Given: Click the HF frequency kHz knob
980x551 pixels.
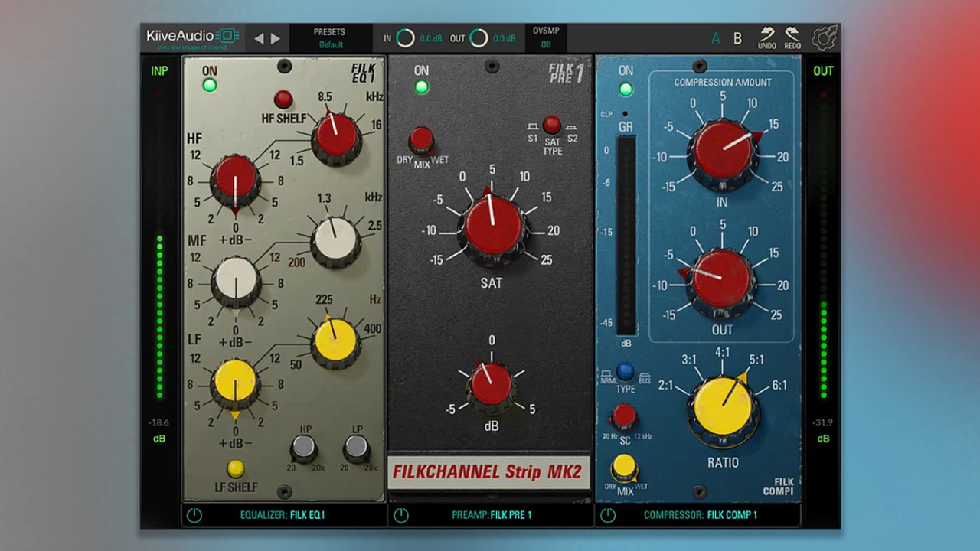Looking at the screenshot, I should pos(336,136).
